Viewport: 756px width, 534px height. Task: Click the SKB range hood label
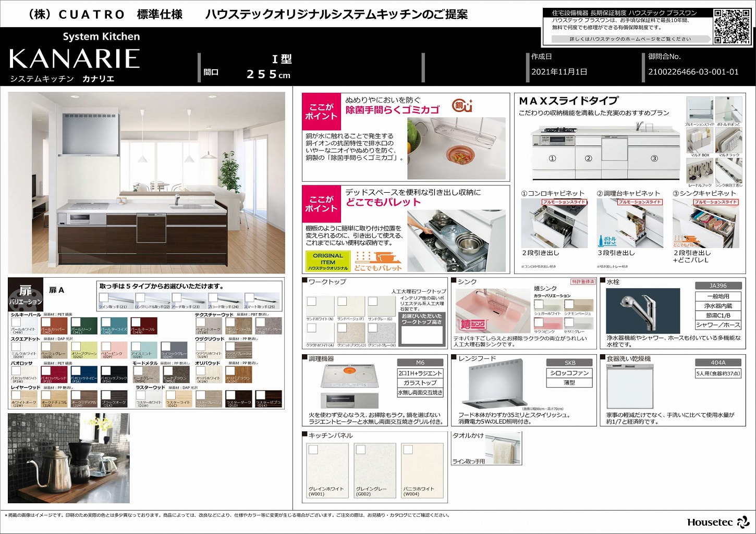[x=570, y=363]
